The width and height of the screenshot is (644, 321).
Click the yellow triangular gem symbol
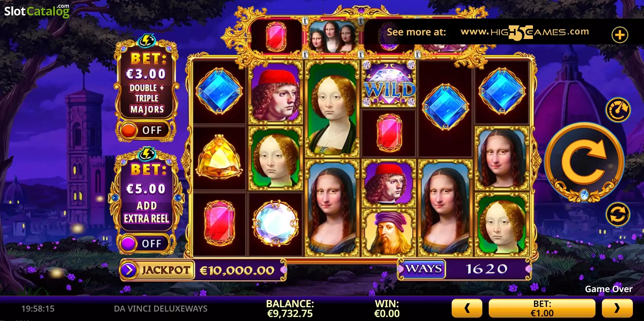[x=219, y=157]
